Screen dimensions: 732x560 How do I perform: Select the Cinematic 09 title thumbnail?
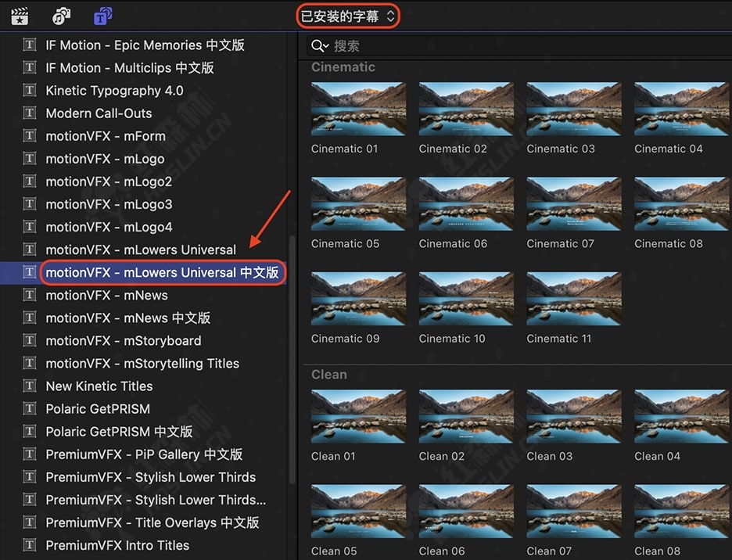pyautogui.click(x=358, y=299)
